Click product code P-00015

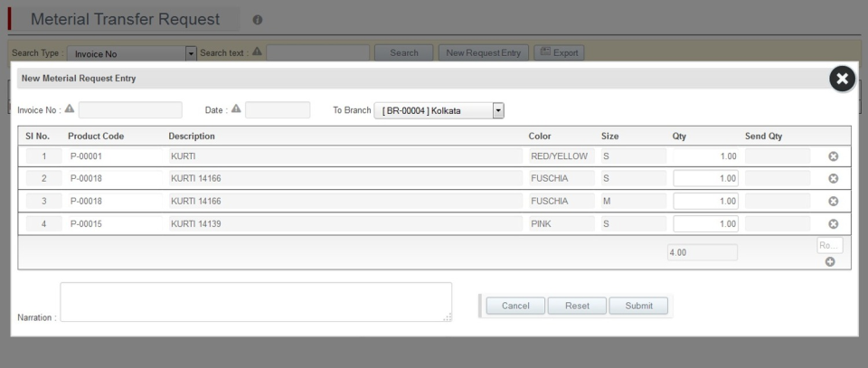[115, 223]
